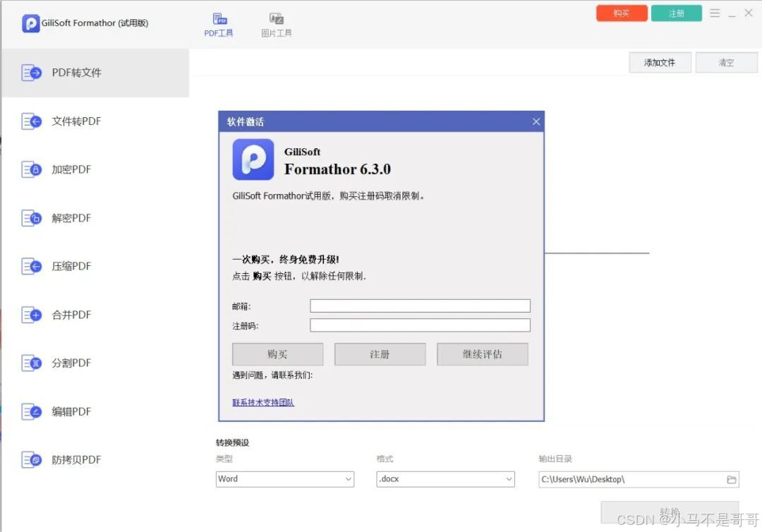
Task: Click the 邮箱 input field
Action: click(420, 306)
